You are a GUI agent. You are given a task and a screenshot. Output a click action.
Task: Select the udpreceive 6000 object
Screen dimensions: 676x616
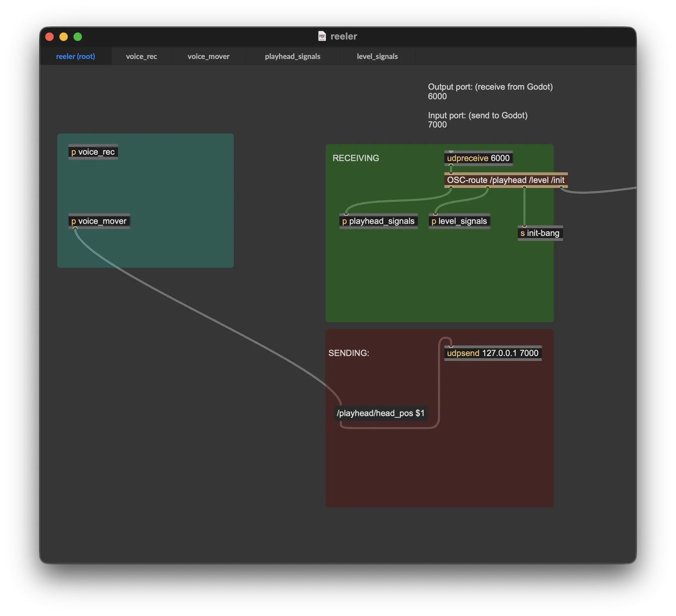coord(478,158)
